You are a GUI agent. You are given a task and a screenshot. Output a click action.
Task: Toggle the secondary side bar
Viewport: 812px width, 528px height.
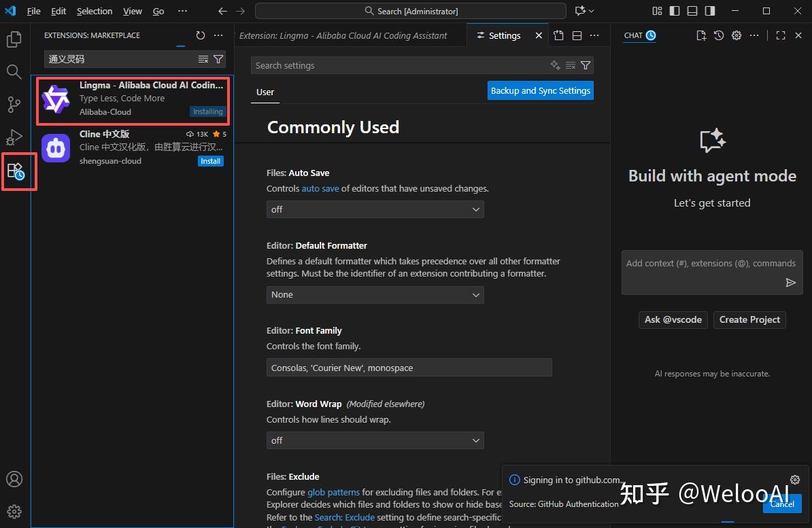pos(710,11)
